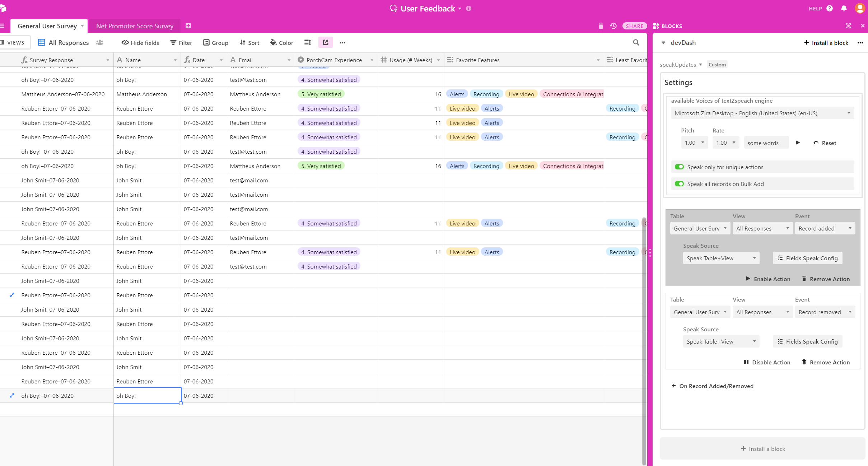Viewport: 868px width, 466px height.
Task: Play the sample voice text
Action: coord(798,143)
